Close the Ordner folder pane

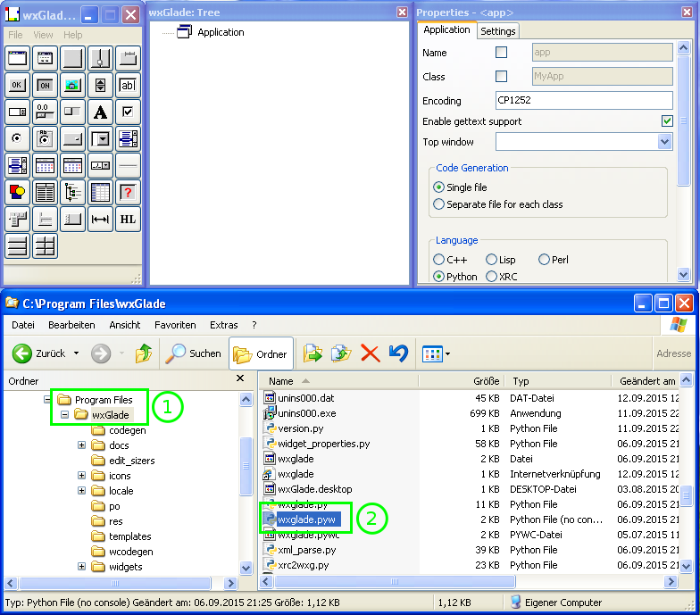(x=240, y=378)
